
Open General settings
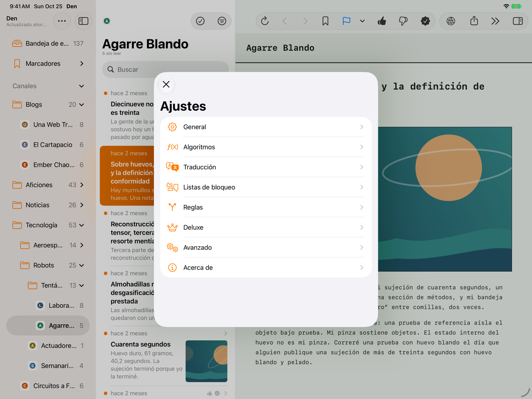click(x=266, y=127)
